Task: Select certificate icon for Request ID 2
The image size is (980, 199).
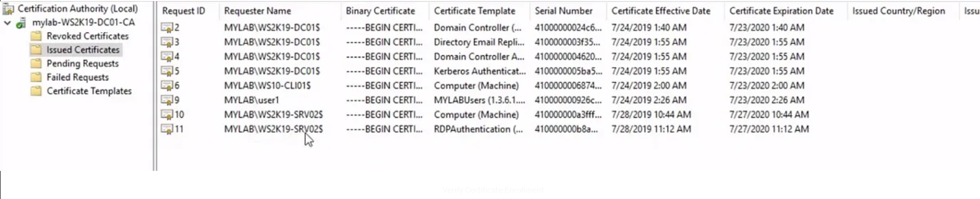Action: click(x=167, y=28)
